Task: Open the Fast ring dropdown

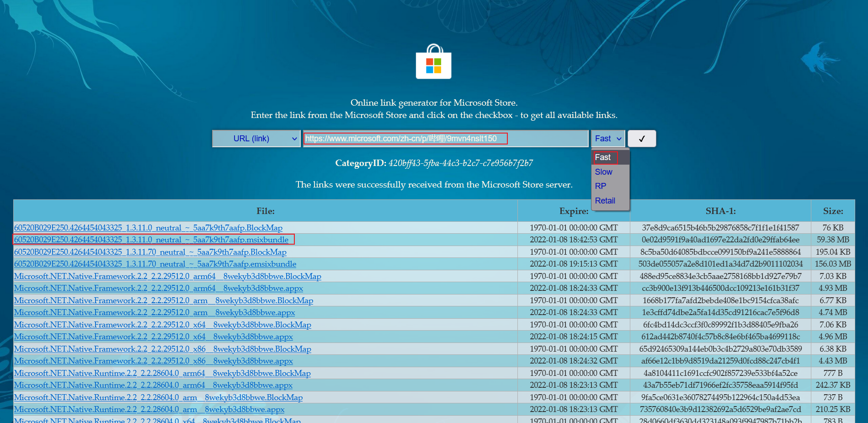Action: (x=608, y=139)
